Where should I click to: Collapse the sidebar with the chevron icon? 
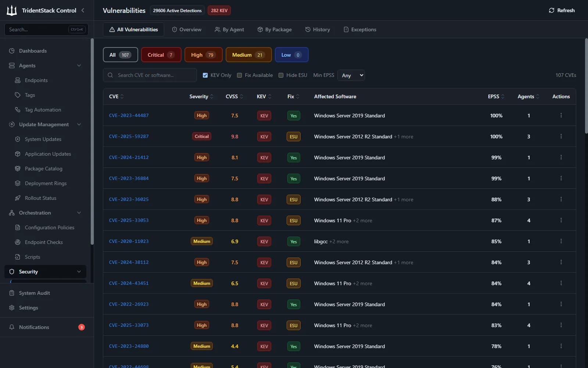[83, 10]
